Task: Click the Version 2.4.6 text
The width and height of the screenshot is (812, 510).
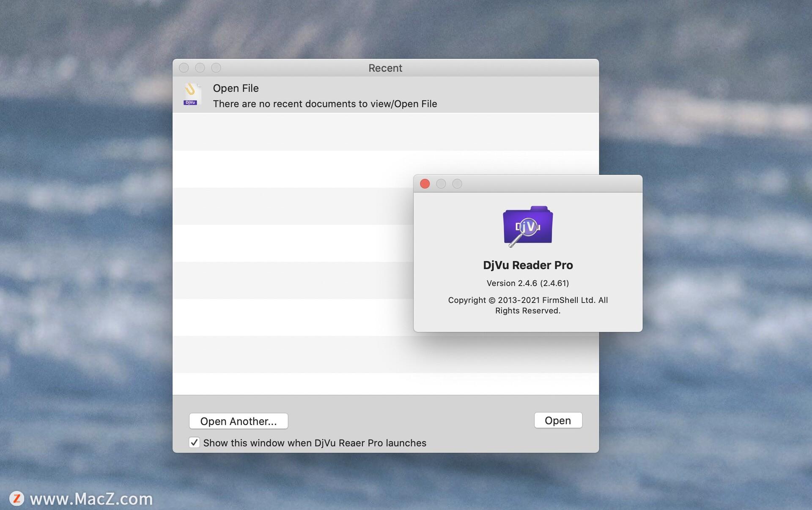Action: click(x=527, y=283)
